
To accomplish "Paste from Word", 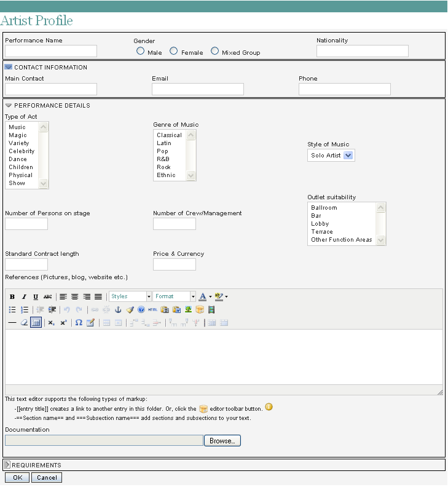I will [x=176, y=310].
